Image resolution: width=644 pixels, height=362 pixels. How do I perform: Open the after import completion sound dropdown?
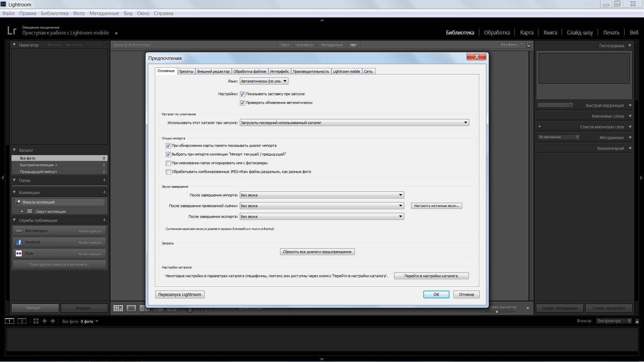(x=322, y=195)
